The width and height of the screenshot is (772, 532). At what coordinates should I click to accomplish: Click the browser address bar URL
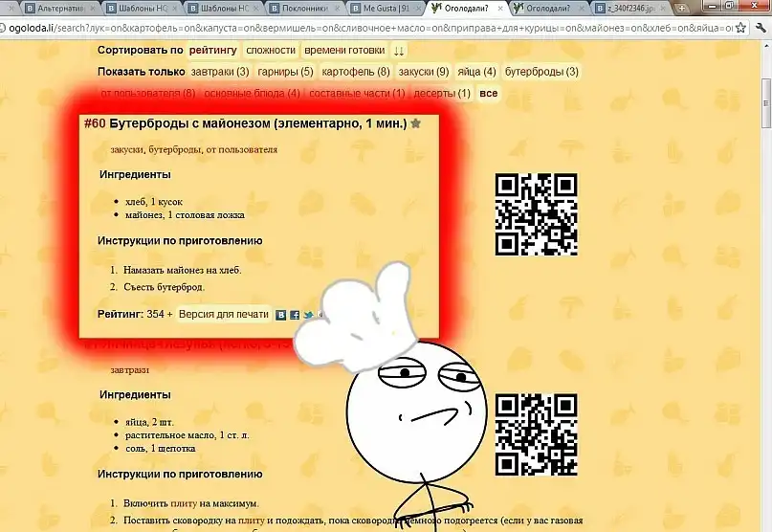(383, 28)
